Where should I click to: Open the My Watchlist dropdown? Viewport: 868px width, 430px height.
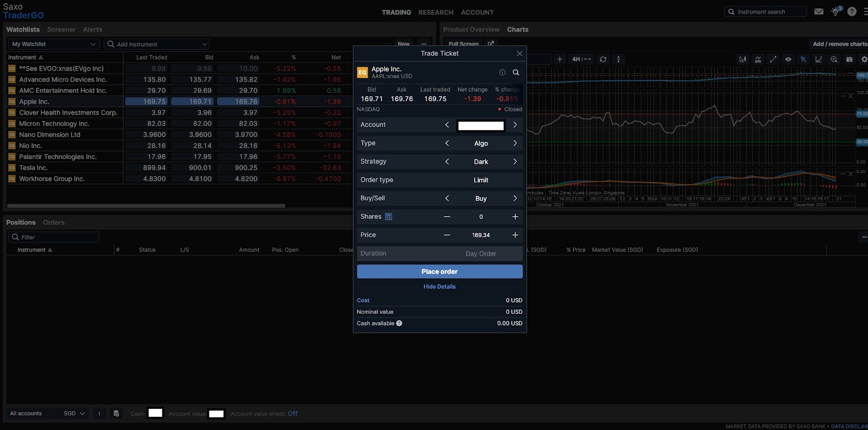54,44
